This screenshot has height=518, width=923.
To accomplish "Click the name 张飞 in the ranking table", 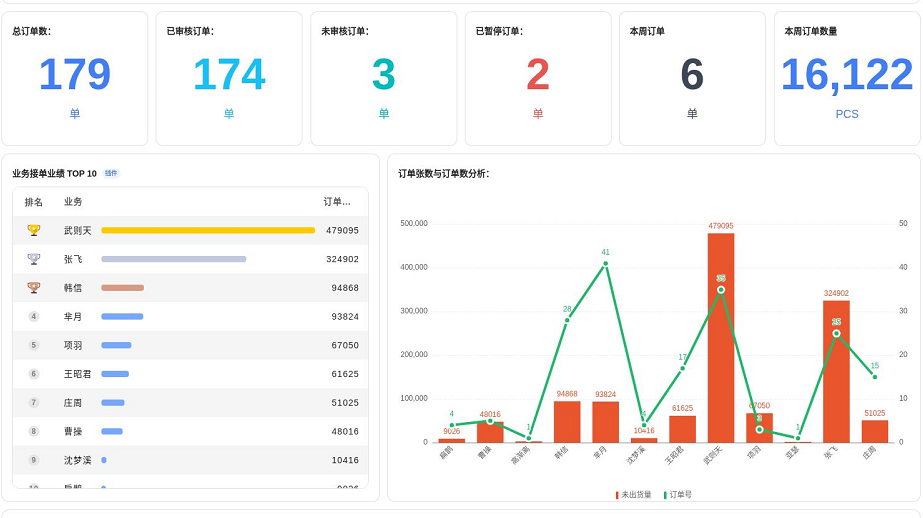I will [73, 259].
